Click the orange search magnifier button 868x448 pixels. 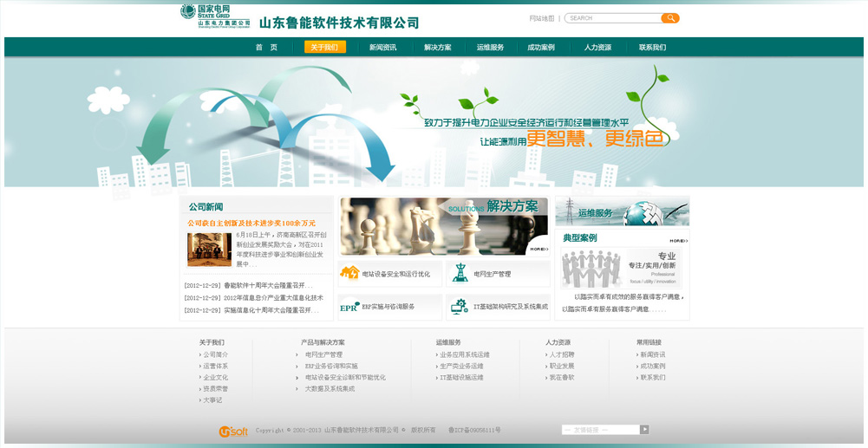coord(669,18)
